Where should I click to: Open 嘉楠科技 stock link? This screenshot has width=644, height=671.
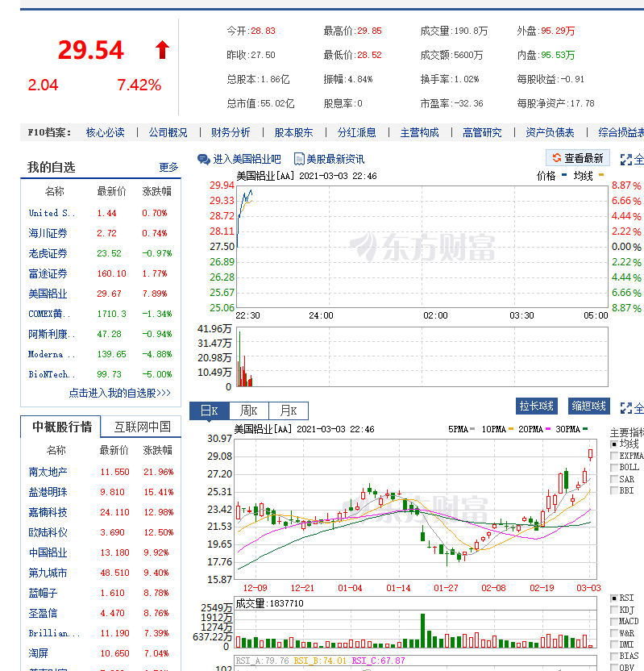[48, 512]
